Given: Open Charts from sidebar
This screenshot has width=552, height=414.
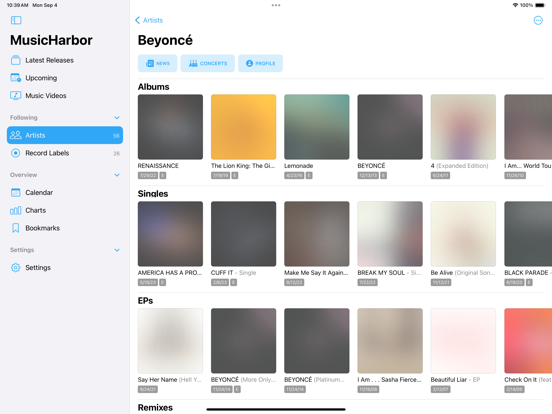Looking at the screenshot, I should [65, 211].
